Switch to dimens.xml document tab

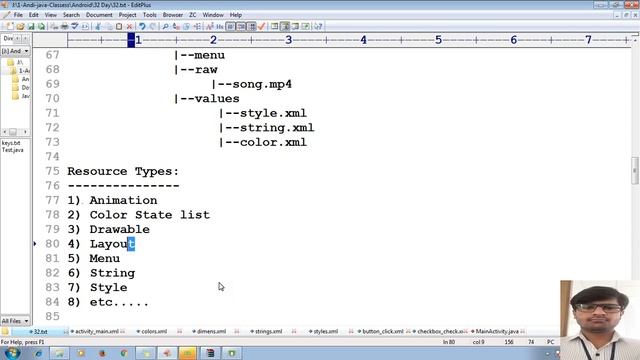(211, 331)
